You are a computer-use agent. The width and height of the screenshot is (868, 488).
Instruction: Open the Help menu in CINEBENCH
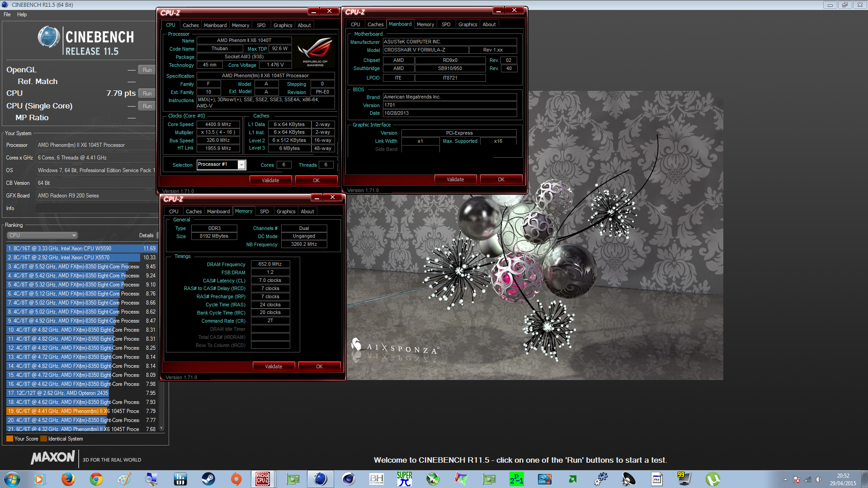coord(22,14)
